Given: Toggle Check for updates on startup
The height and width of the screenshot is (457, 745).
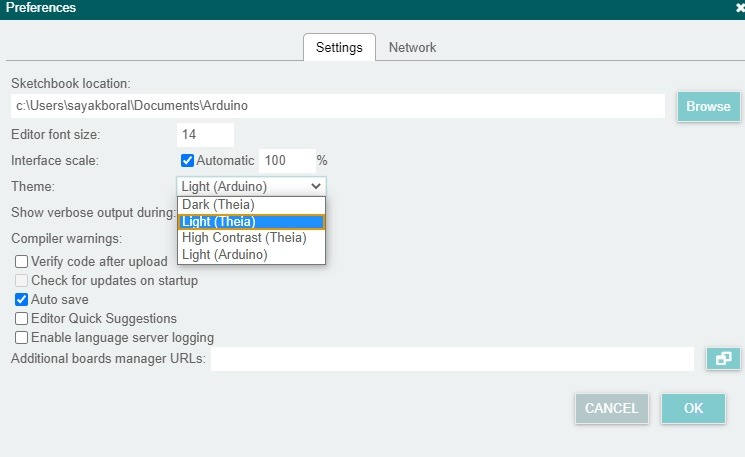Looking at the screenshot, I should click(21, 281).
